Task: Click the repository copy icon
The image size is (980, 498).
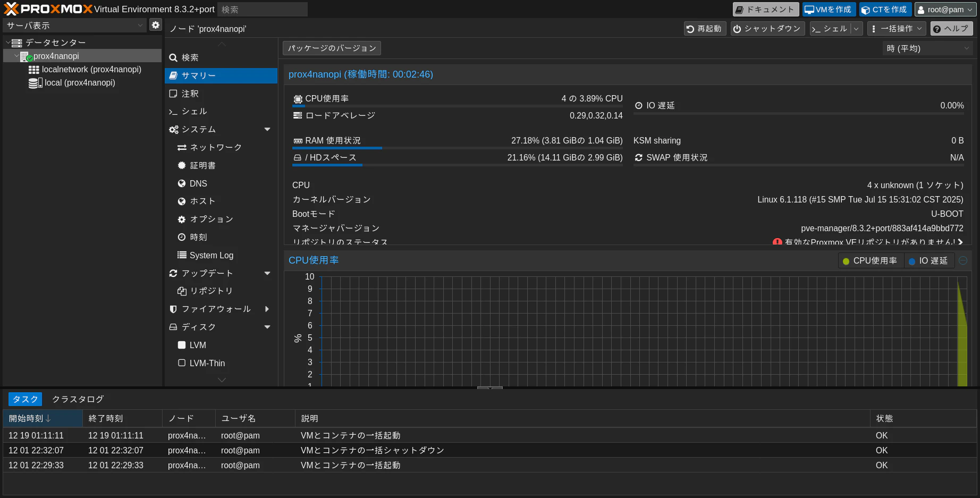Action: pos(182,291)
